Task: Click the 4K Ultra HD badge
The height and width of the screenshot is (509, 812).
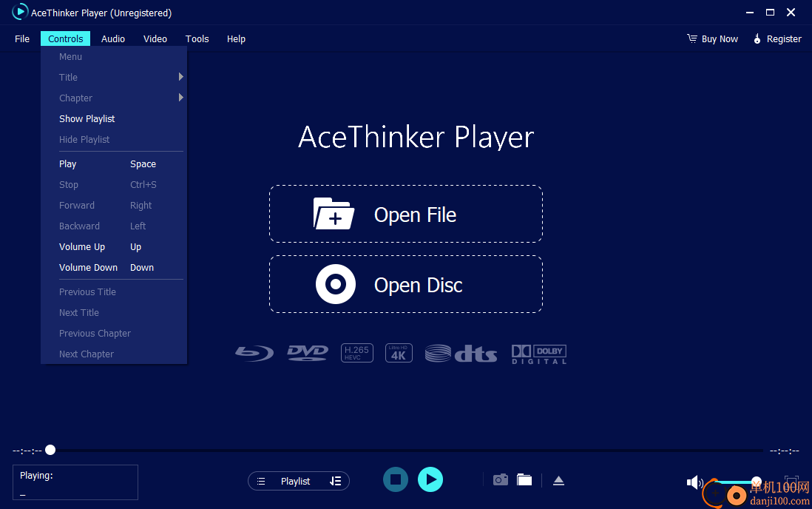Action: coord(399,353)
